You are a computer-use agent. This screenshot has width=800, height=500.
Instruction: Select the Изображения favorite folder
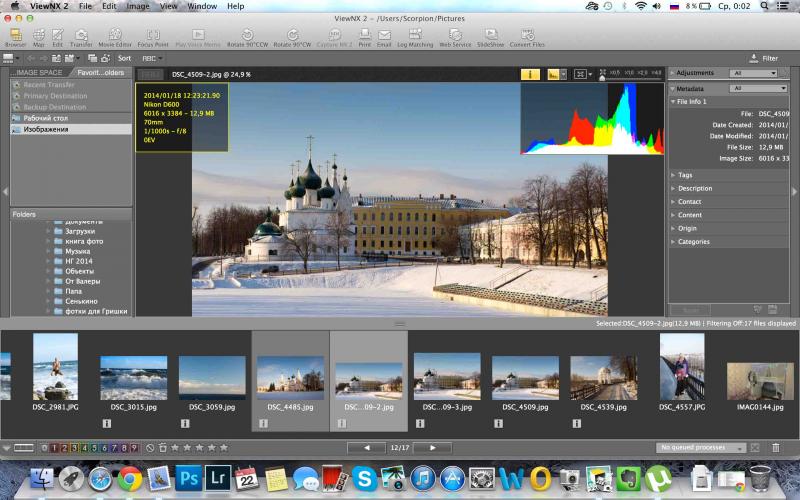pos(71,129)
